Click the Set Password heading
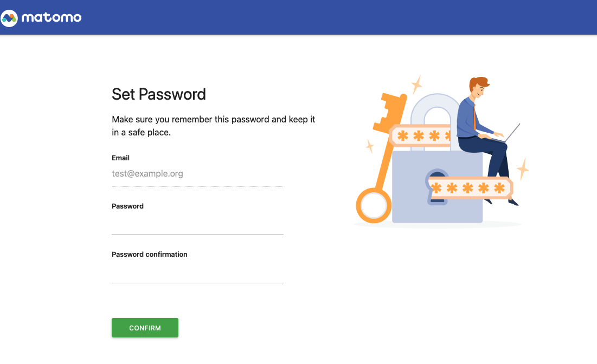Screen dimensions: 597x364 coord(159,94)
